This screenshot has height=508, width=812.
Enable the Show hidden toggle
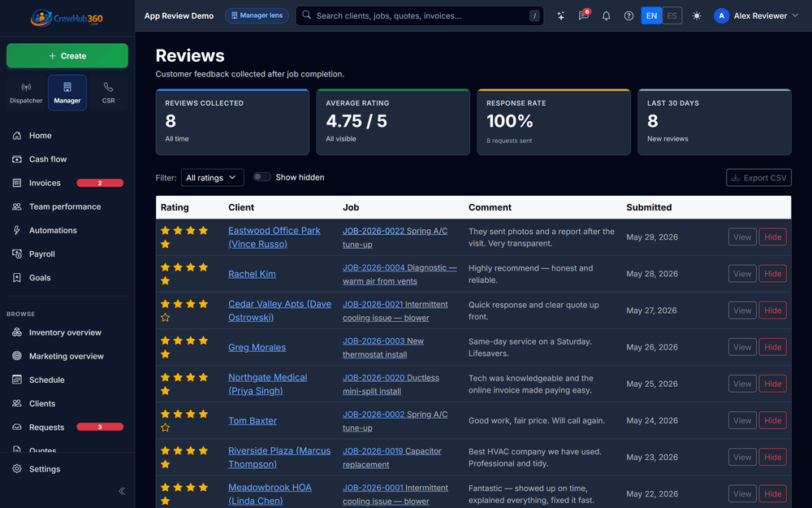pyautogui.click(x=262, y=177)
